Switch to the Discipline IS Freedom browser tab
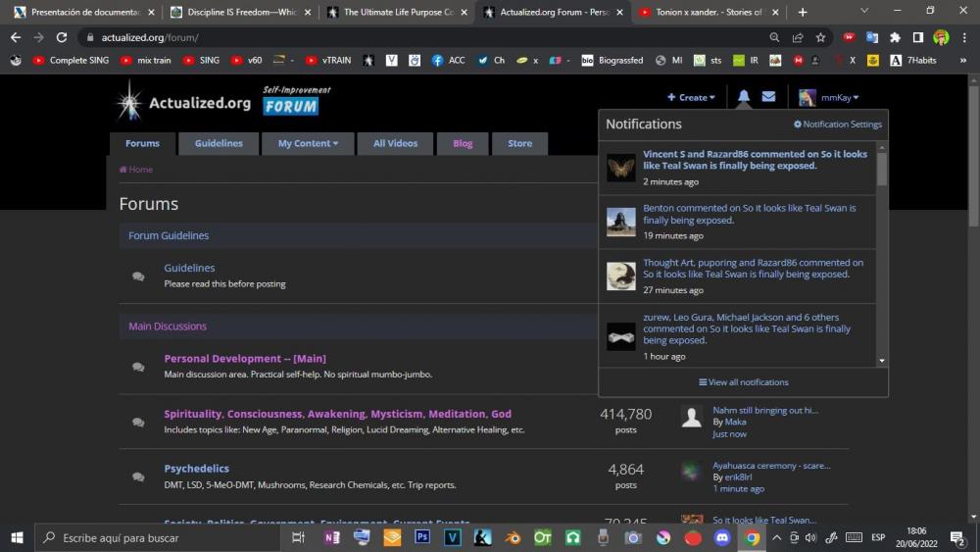Image resolution: width=980 pixels, height=552 pixels. (241, 12)
